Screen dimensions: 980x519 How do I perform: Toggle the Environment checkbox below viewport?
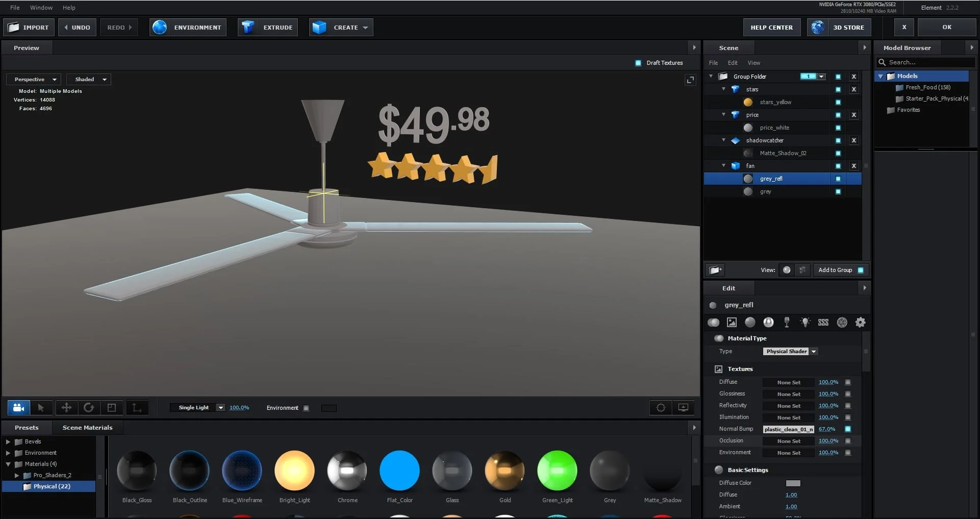tap(306, 408)
